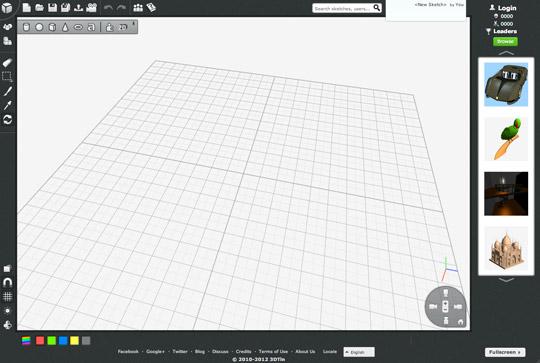Focus the Search sketches input field

pos(342,8)
